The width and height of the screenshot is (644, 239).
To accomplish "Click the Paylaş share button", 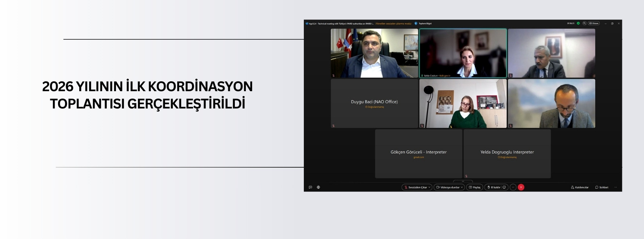I will click(x=474, y=187).
